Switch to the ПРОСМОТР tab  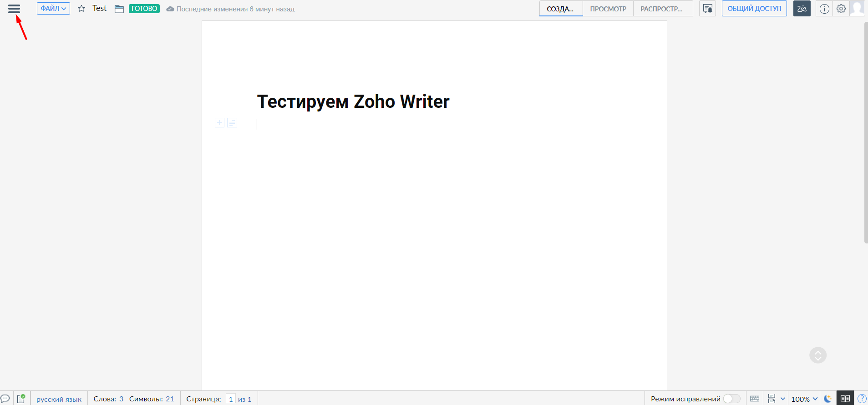click(x=608, y=9)
